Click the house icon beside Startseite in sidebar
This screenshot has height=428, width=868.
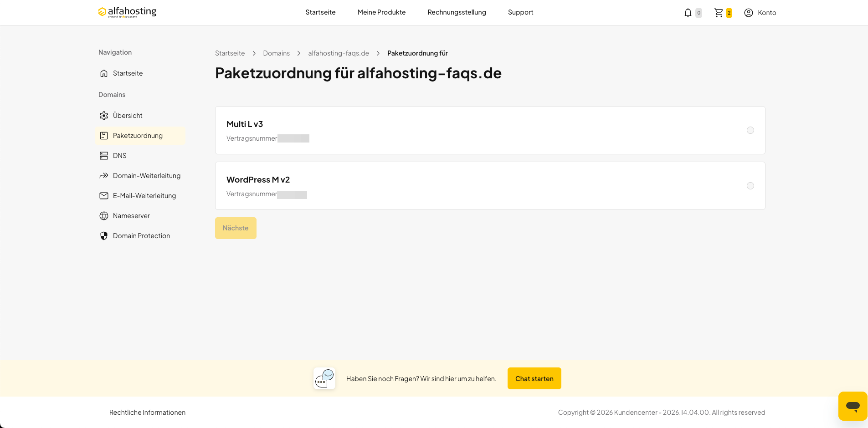pyautogui.click(x=104, y=73)
